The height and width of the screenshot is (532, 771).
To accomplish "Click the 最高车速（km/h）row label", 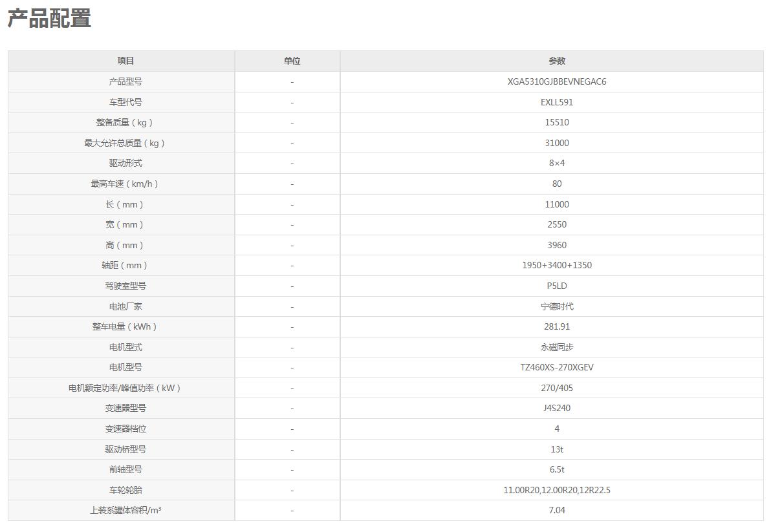I will click(125, 184).
